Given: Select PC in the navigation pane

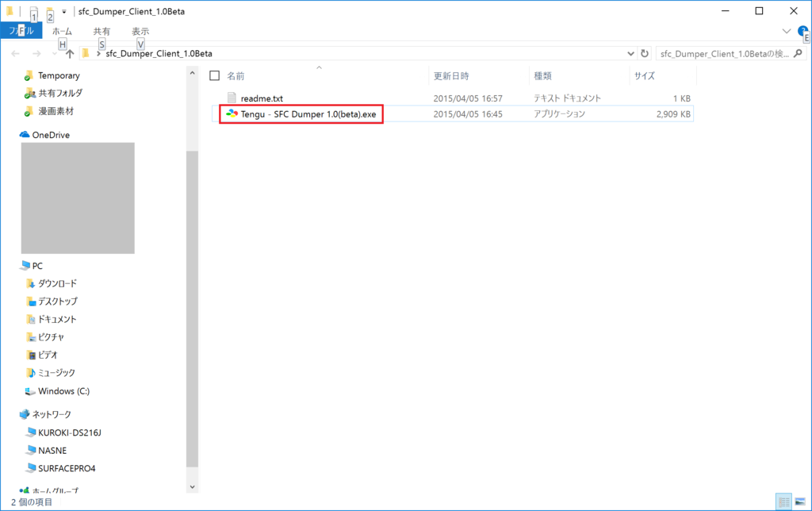Looking at the screenshot, I should (37, 266).
